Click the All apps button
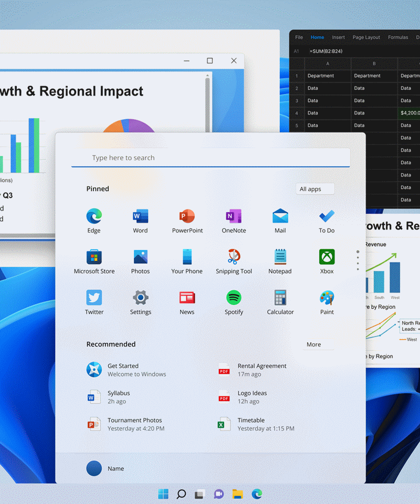 pyautogui.click(x=315, y=189)
